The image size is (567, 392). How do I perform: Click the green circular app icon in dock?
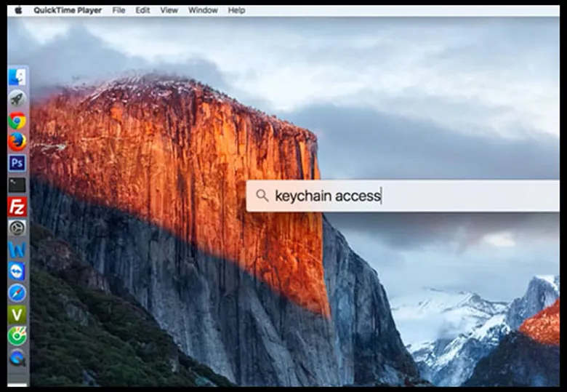[17, 336]
